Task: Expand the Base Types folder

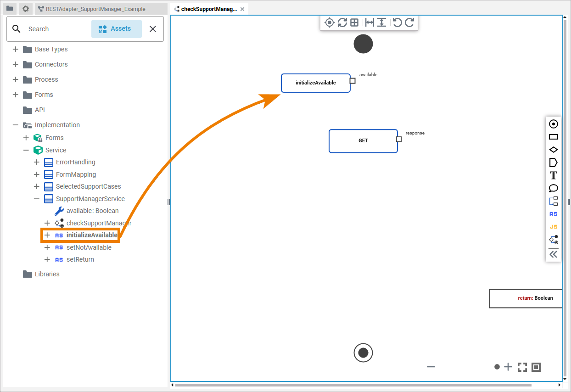Action: click(x=16, y=49)
